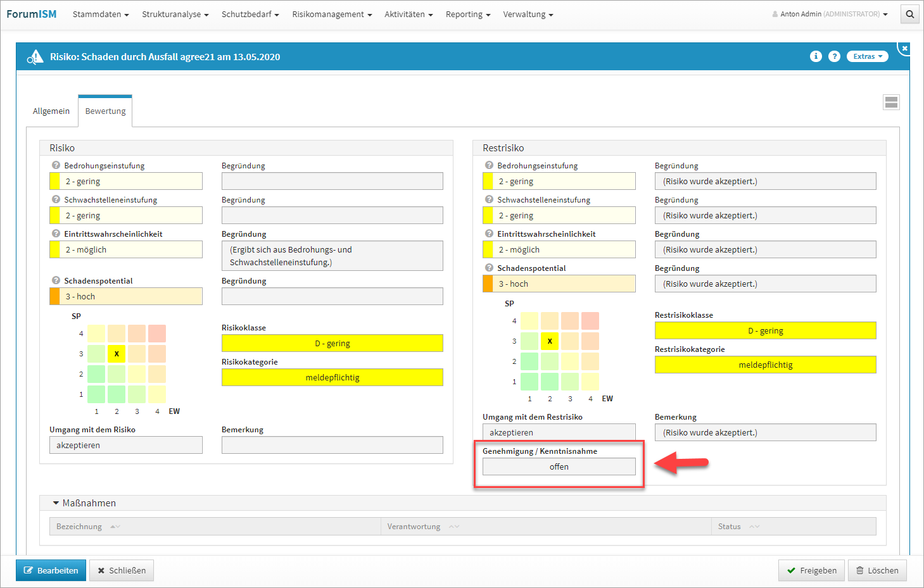Viewport: 924px width, 588px height.
Task: Click the Bearbeiten button
Action: click(51, 570)
